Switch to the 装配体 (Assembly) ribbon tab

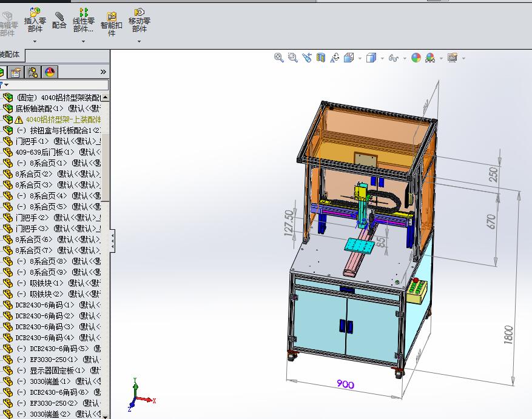point(10,55)
